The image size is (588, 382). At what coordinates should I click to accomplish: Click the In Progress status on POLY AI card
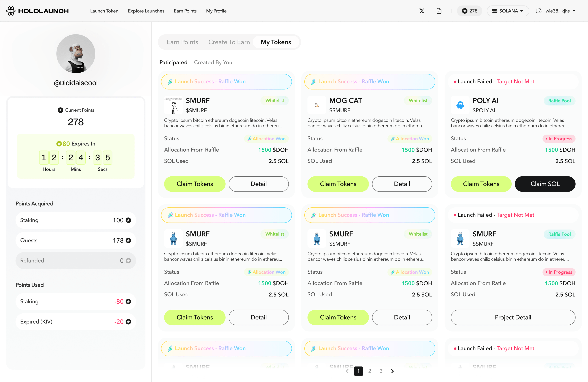tap(559, 139)
